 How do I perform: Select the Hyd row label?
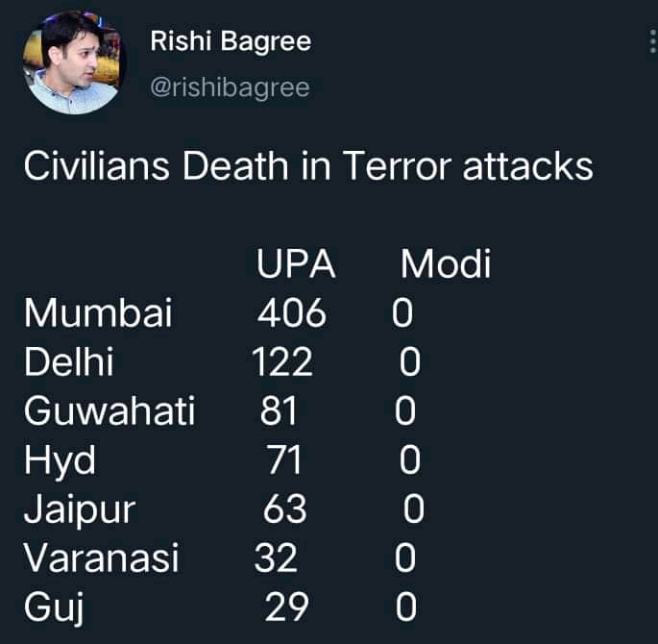point(60,461)
